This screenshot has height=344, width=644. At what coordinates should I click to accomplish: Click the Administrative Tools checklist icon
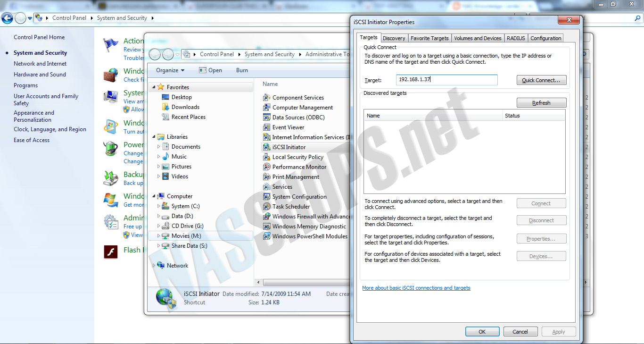pyautogui.click(x=111, y=222)
